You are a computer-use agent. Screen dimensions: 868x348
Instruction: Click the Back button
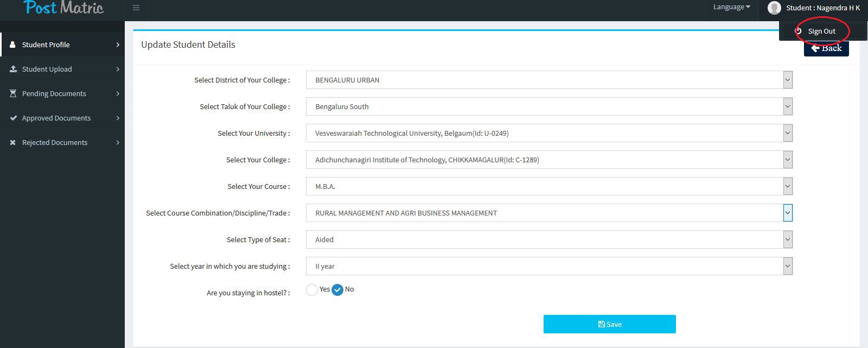(826, 48)
